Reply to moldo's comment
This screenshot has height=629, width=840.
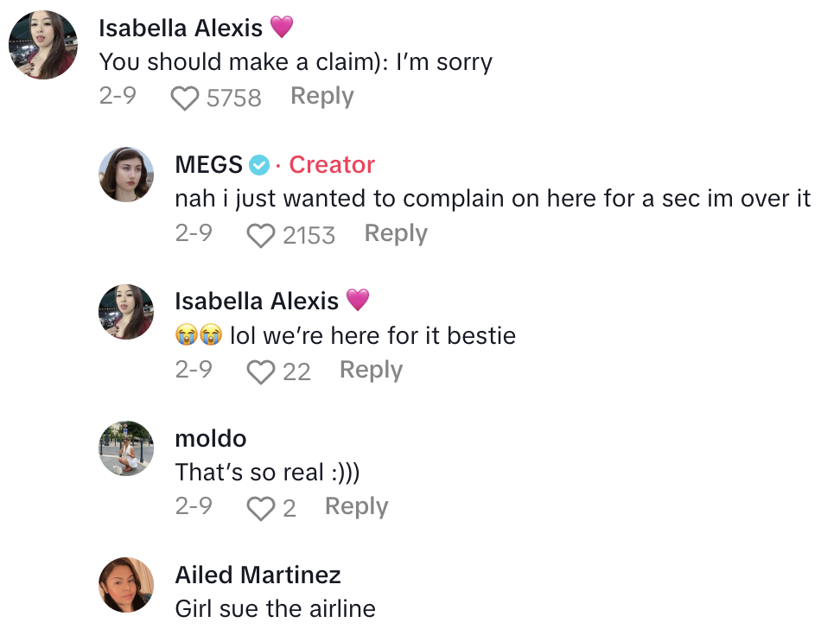coord(356,506)
